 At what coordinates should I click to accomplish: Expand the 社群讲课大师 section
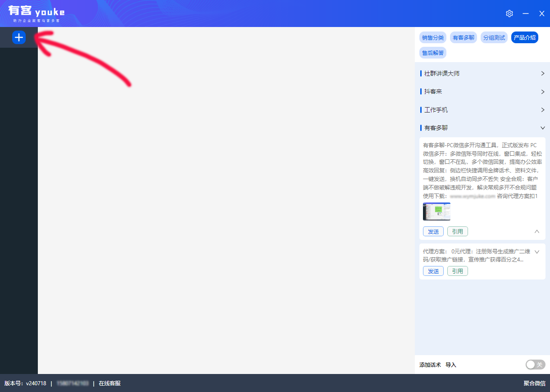482,73
